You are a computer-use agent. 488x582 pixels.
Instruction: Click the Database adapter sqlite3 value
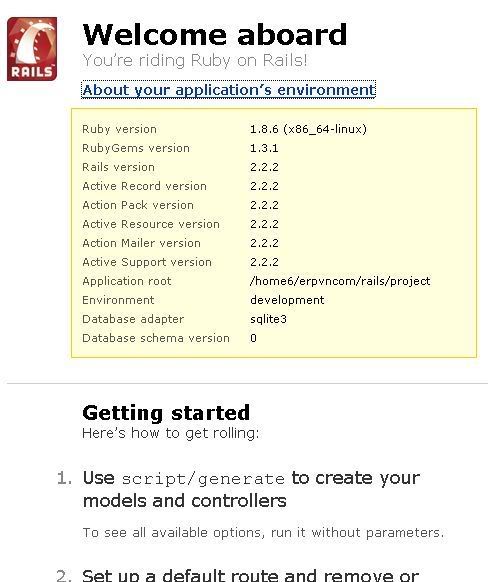click(268, 319)
